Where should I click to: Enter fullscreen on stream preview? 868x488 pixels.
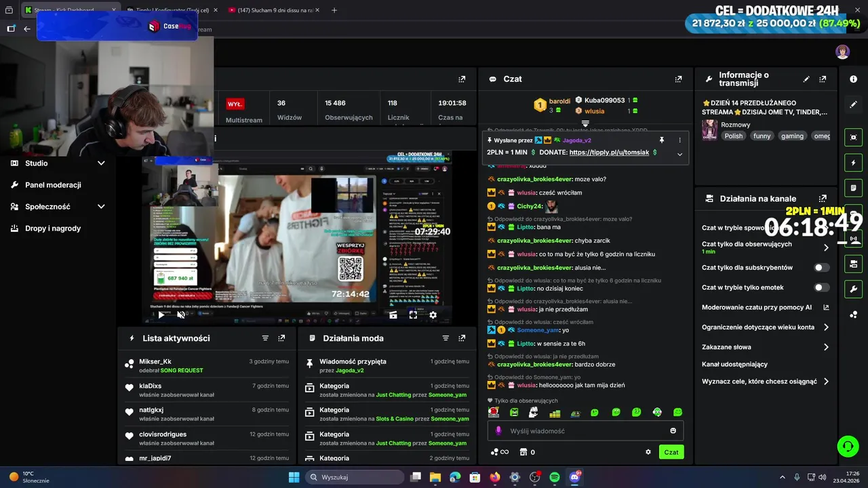pos(413,314)
